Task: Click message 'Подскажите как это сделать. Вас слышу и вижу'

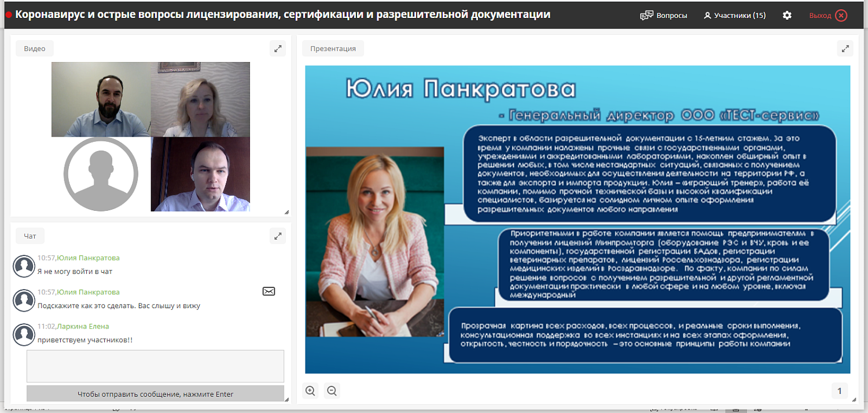Action: tap(119, 305)
